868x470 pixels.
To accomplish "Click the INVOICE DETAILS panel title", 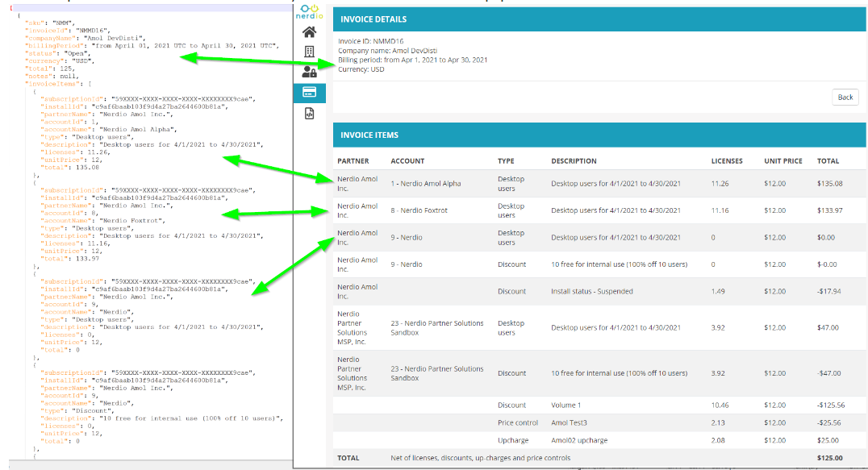I will click(x=373, y=19).
